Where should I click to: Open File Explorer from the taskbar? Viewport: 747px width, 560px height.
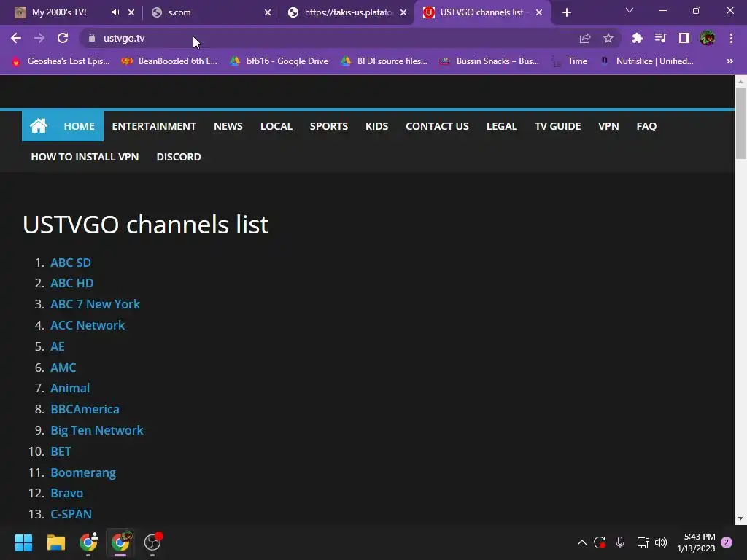click(55, 542)
